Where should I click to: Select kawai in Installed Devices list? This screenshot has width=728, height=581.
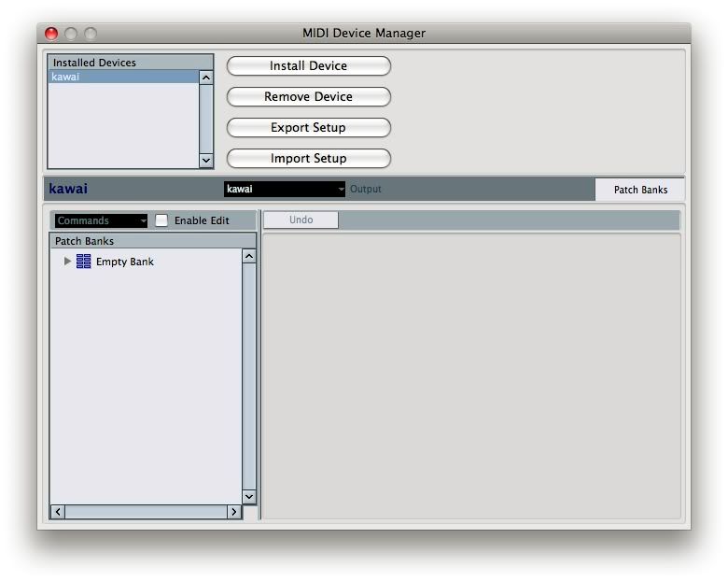(x=123, y=77)
